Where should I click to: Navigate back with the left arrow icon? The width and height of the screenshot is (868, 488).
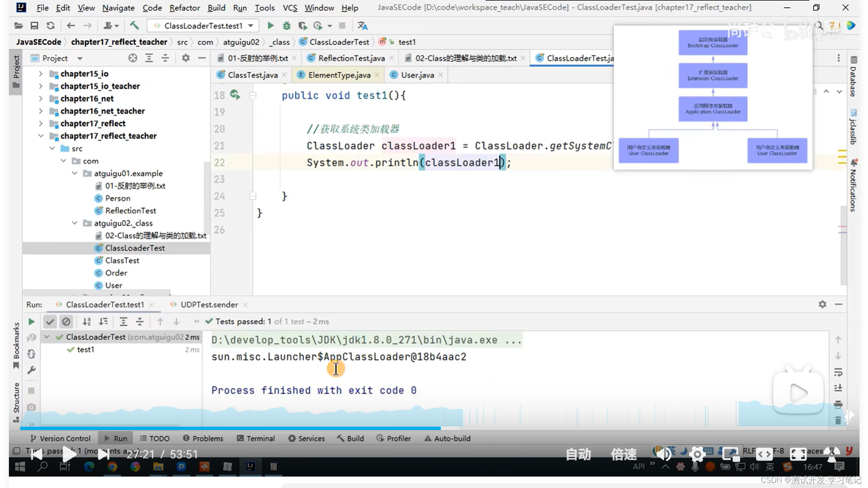point(71,26)
